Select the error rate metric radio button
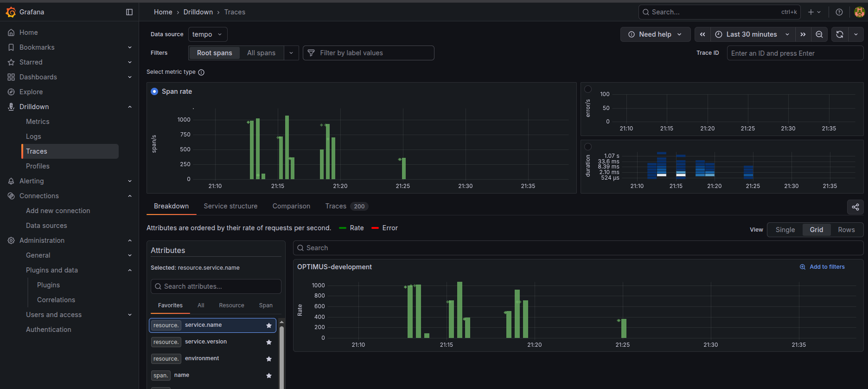Screen dimensions: 868x389 (x=588, y=89)
